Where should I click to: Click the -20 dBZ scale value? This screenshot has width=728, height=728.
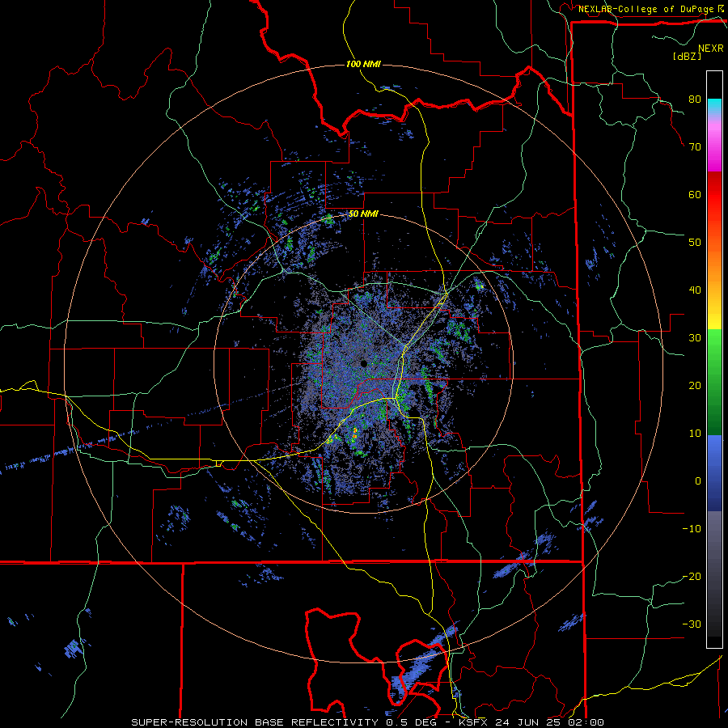click(x=692, y=577)
